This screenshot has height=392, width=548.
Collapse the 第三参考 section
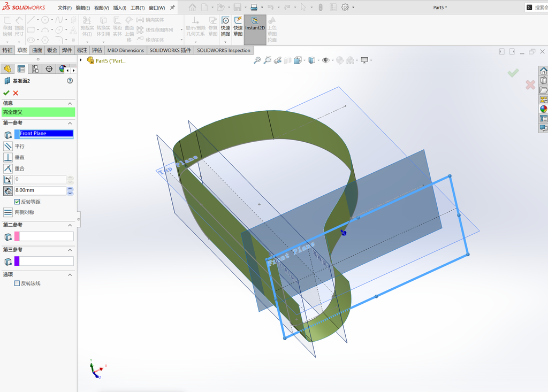click(70, 250)
